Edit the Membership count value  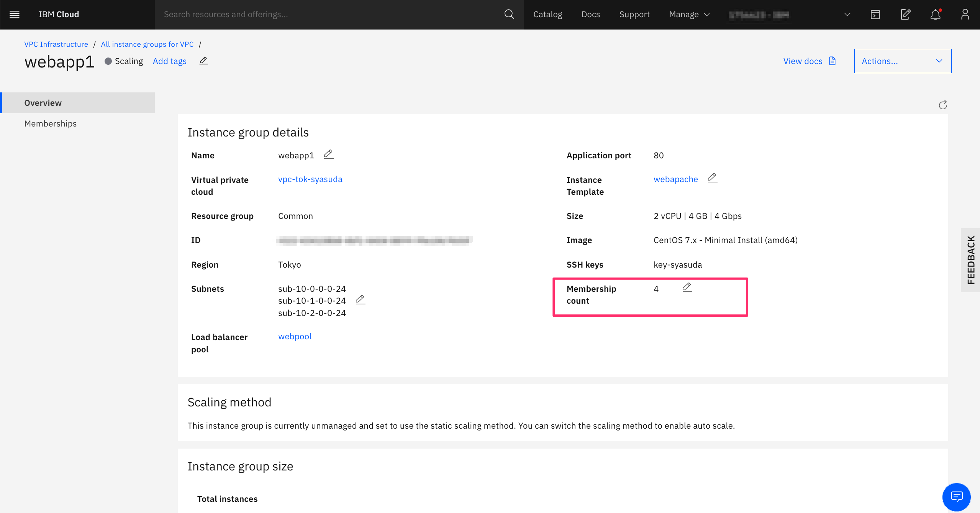click(x=687, y=287)
